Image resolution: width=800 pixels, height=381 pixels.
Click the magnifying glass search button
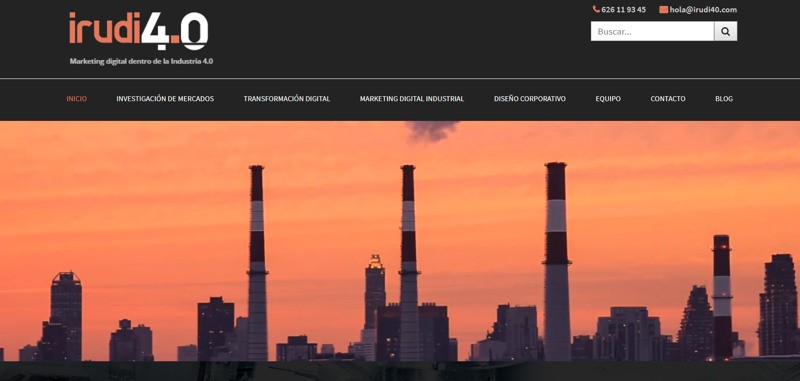725,31
